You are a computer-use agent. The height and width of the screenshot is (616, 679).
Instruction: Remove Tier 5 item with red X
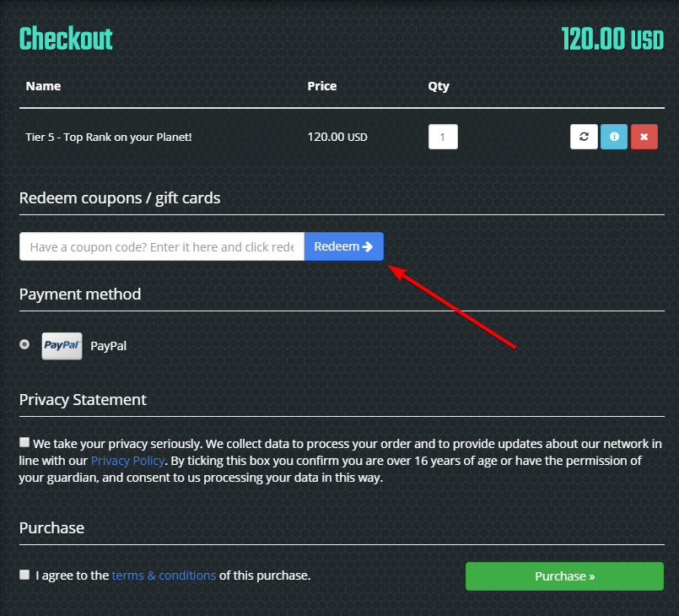tap(644, 137)
